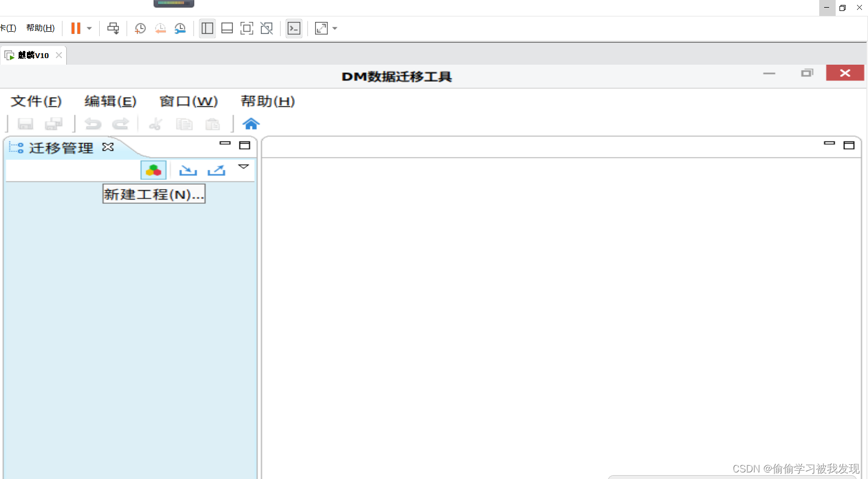Minimize the 迁移管理 panel
Image resolution: width=868 pixels, height=479 pixels.
click(x=225, y=144)
